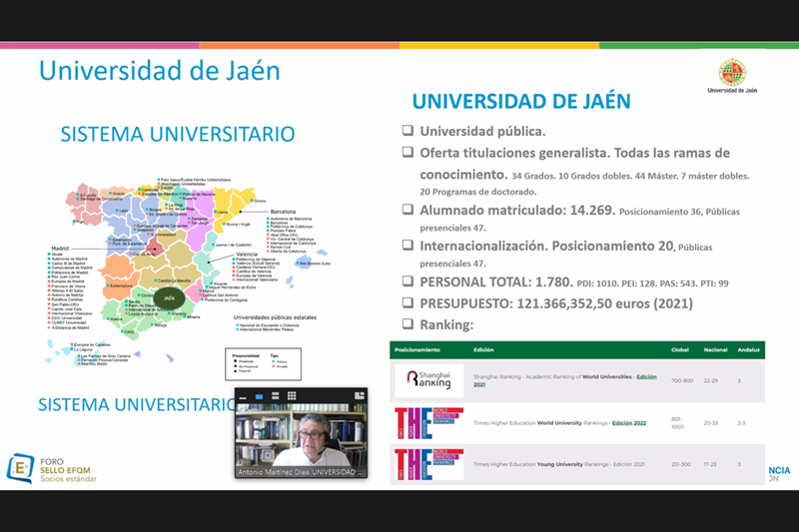Tick the Universidad pública checkbox bullet

[x=407, y=132]
